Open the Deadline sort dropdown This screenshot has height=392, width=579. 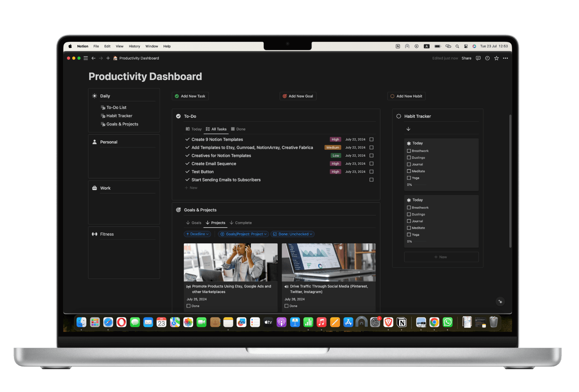pos(197,234)
